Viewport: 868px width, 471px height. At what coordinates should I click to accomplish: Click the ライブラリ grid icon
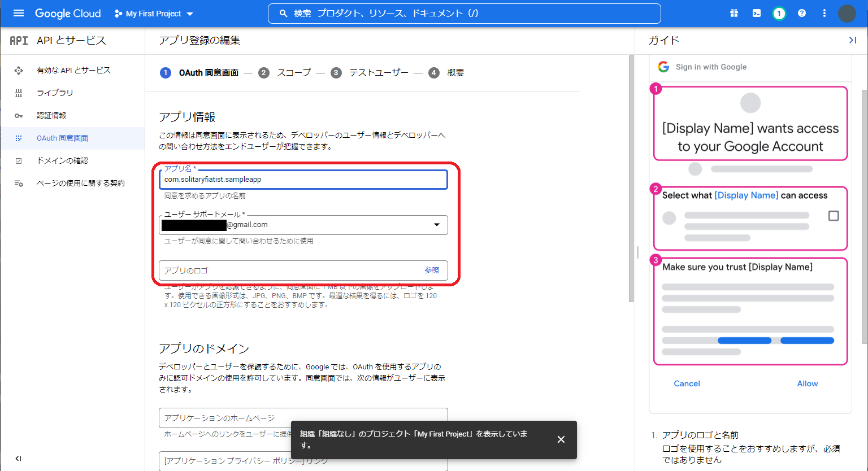(x=19, y=93)
